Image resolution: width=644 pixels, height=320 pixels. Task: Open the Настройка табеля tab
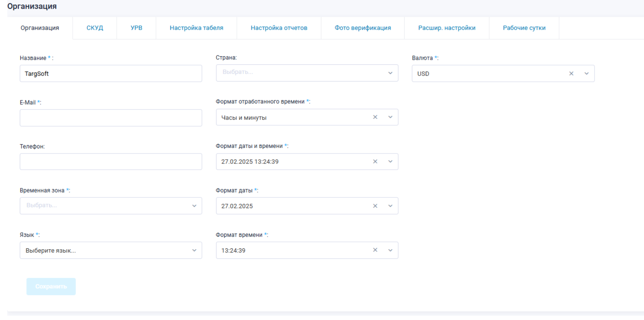click(196, 28)
